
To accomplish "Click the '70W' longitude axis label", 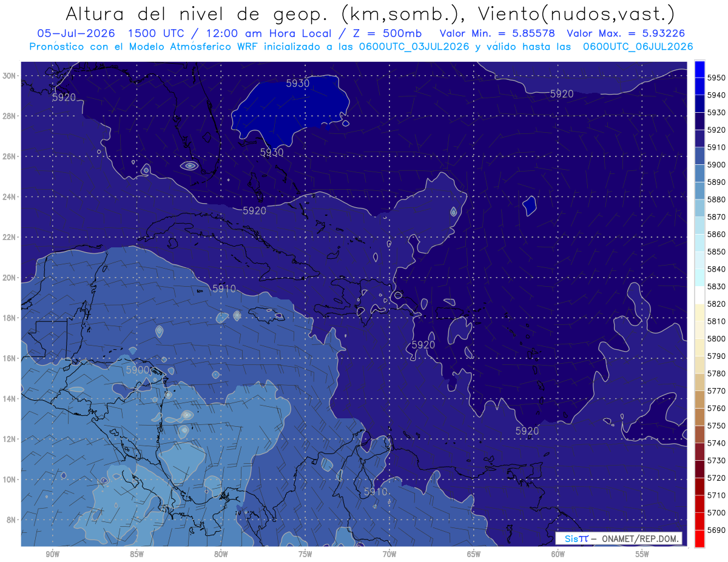I will tap(389, 554).
